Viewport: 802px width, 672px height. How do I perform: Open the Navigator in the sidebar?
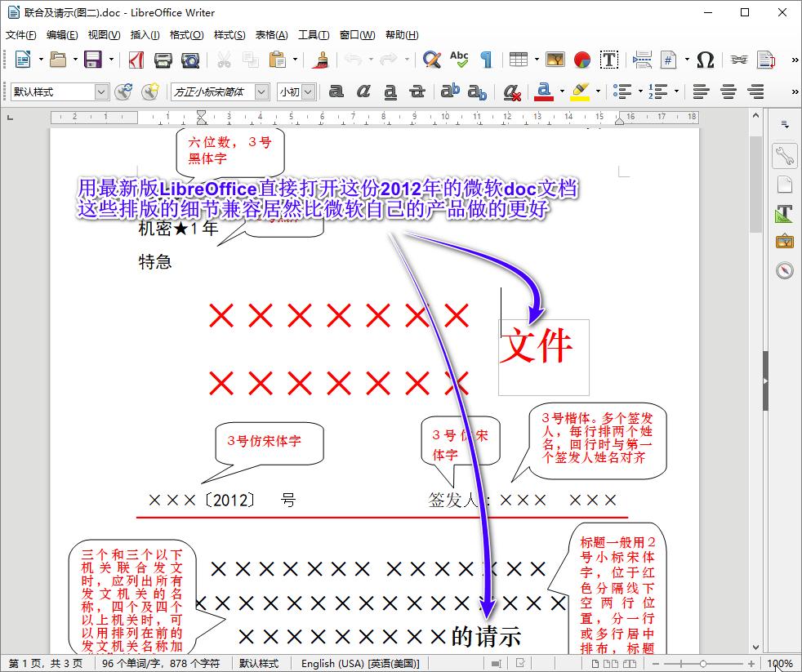[x=785, y=270]
